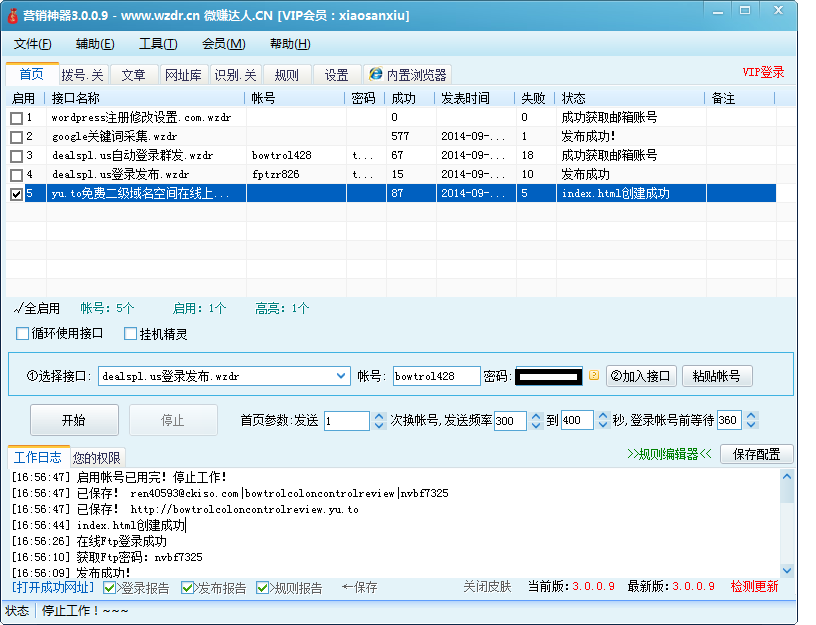This screenshot has height=625, width=816.
Task: Open the 工具(T) menu
Action: pos(157,44)
